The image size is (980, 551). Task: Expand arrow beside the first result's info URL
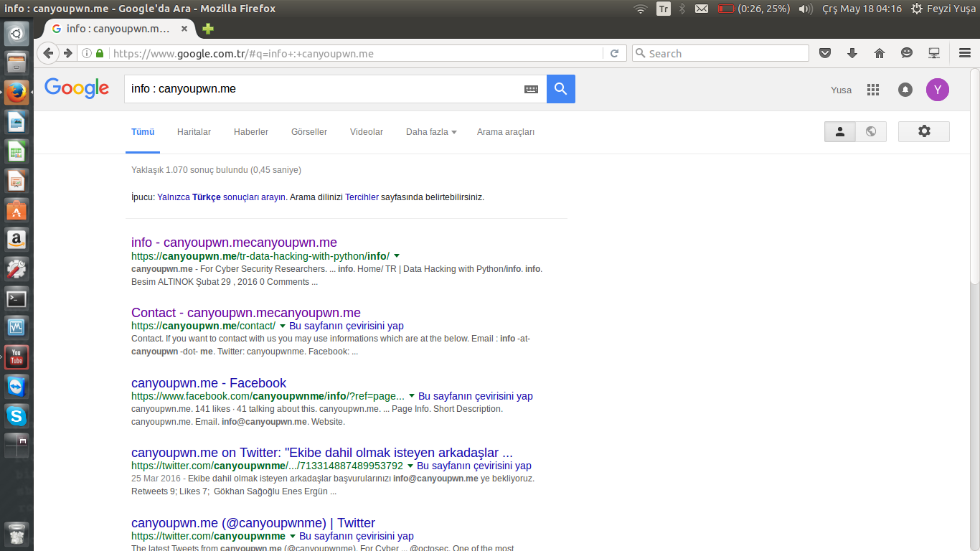click(397, 256)
